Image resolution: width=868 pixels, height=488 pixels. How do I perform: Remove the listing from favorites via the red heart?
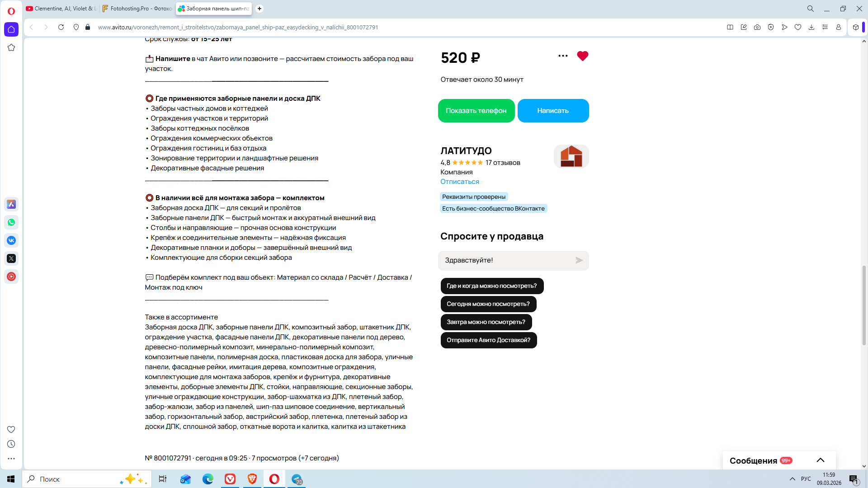tap(583, 56)
